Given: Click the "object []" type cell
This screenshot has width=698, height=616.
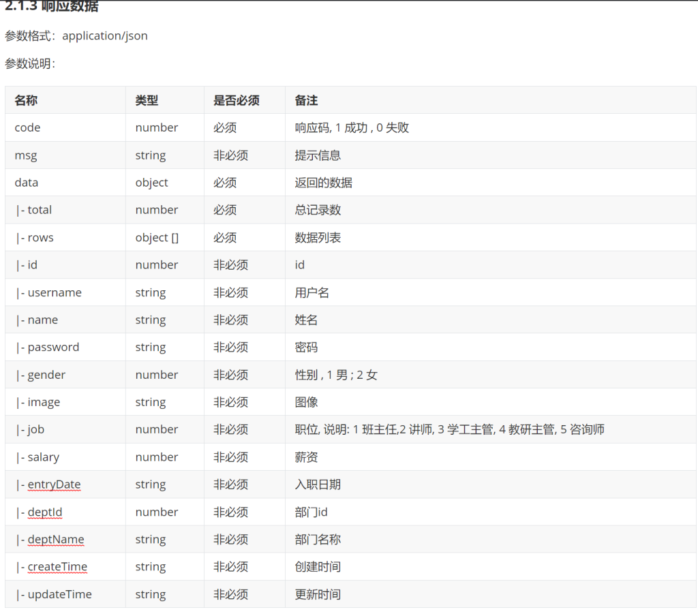Looking at the screenshot, I should coord(157,238).
